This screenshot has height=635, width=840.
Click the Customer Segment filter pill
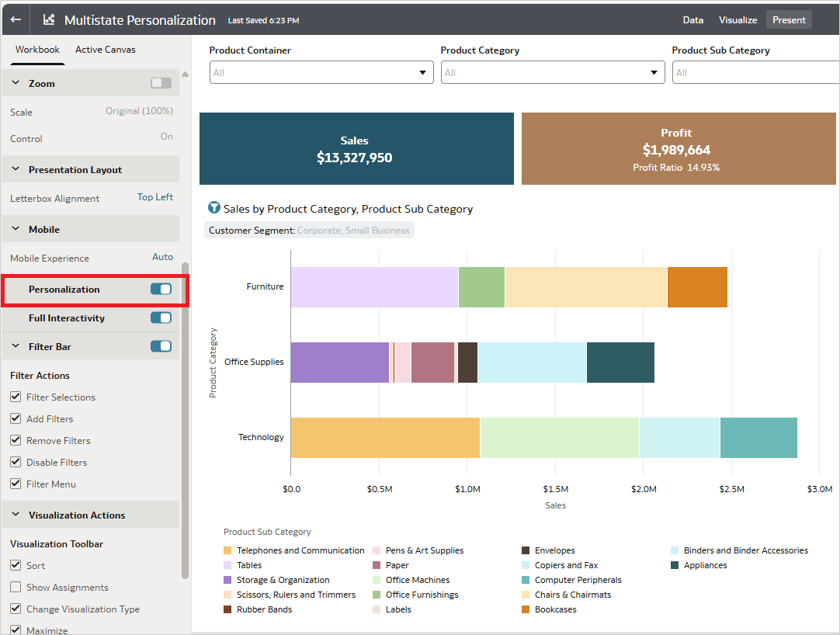point(309,231)
